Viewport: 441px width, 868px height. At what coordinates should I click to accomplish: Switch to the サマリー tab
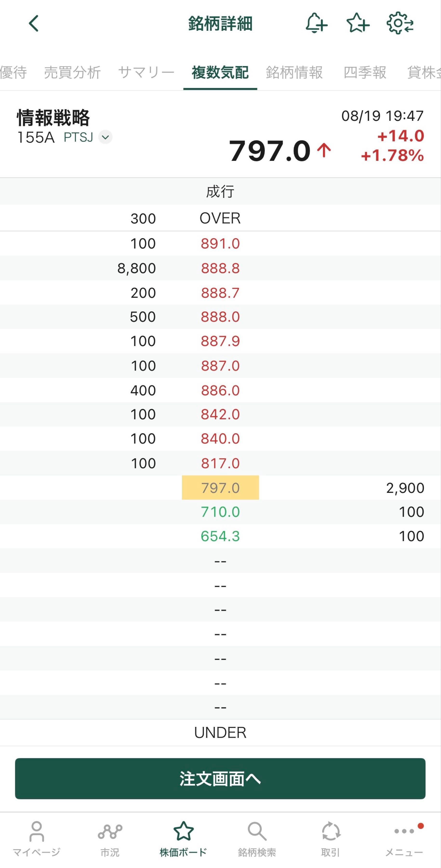146,72
